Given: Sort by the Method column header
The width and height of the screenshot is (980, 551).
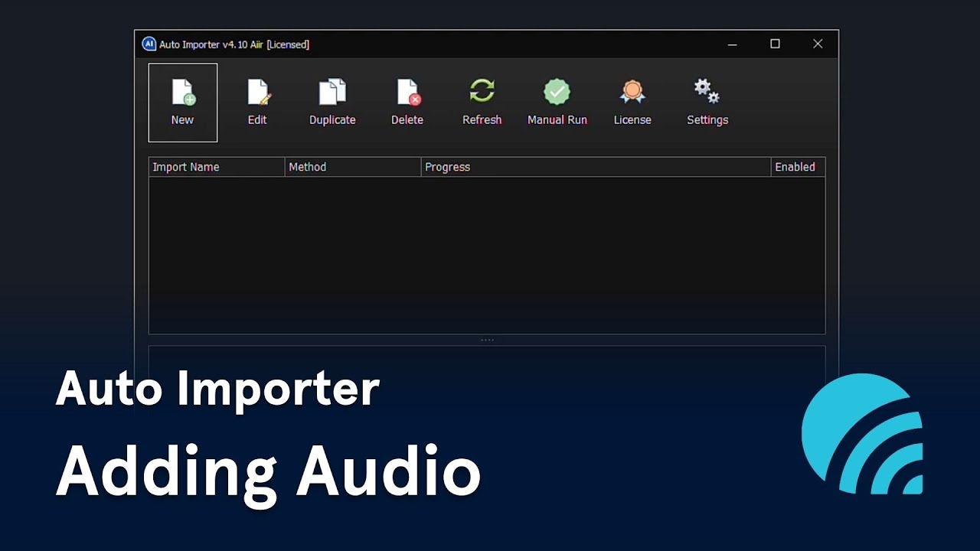Looking at the screenshot, I should click(353, 167).
